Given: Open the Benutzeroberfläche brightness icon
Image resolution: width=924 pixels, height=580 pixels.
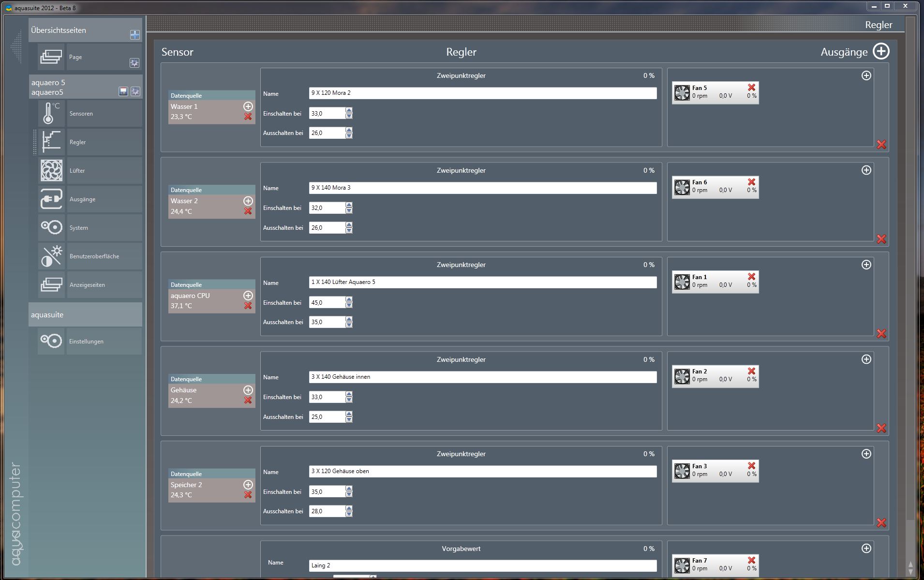Looking at the screenshot, I should point(51,256).
